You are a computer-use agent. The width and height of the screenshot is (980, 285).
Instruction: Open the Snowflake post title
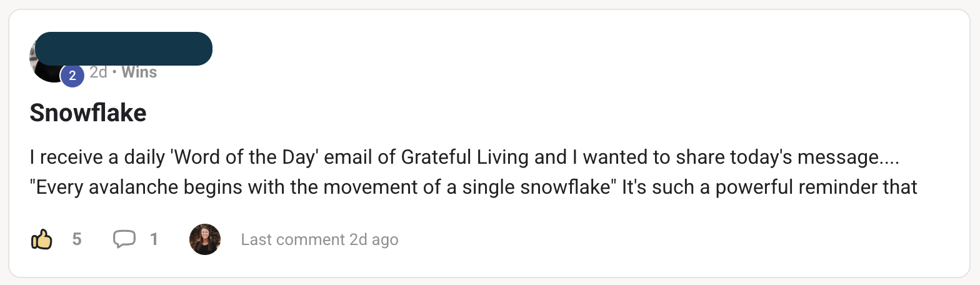pos(88,113)
